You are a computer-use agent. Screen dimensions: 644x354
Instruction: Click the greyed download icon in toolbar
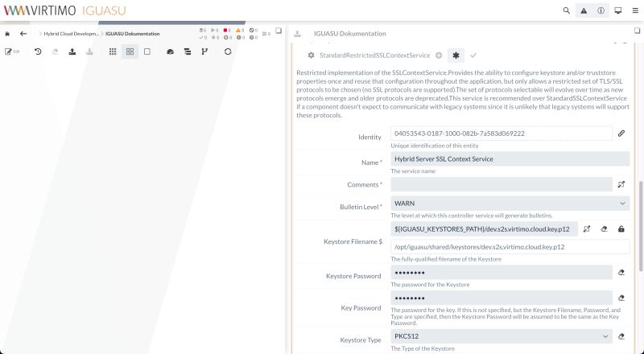pos(89,51)
